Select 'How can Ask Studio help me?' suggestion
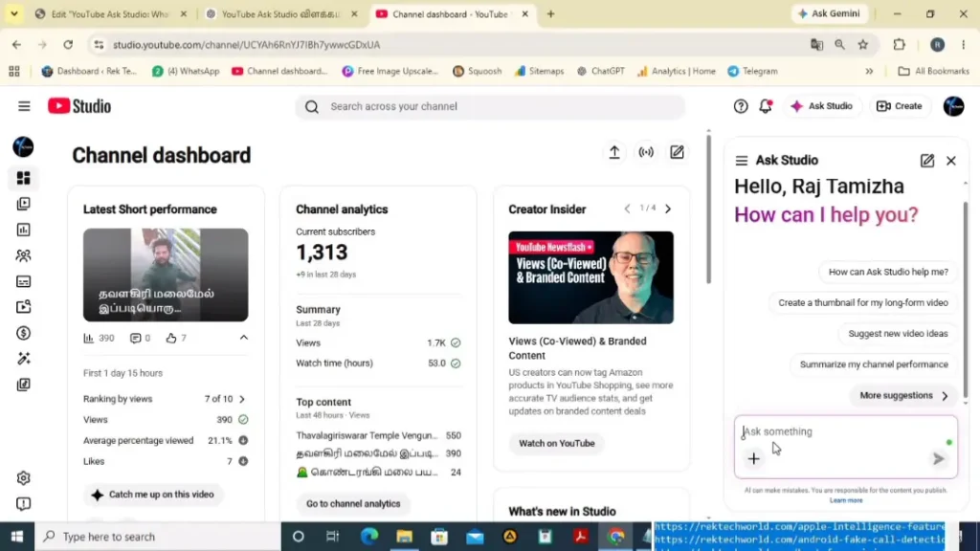This screenshot has width=980, height=551. 888,272
